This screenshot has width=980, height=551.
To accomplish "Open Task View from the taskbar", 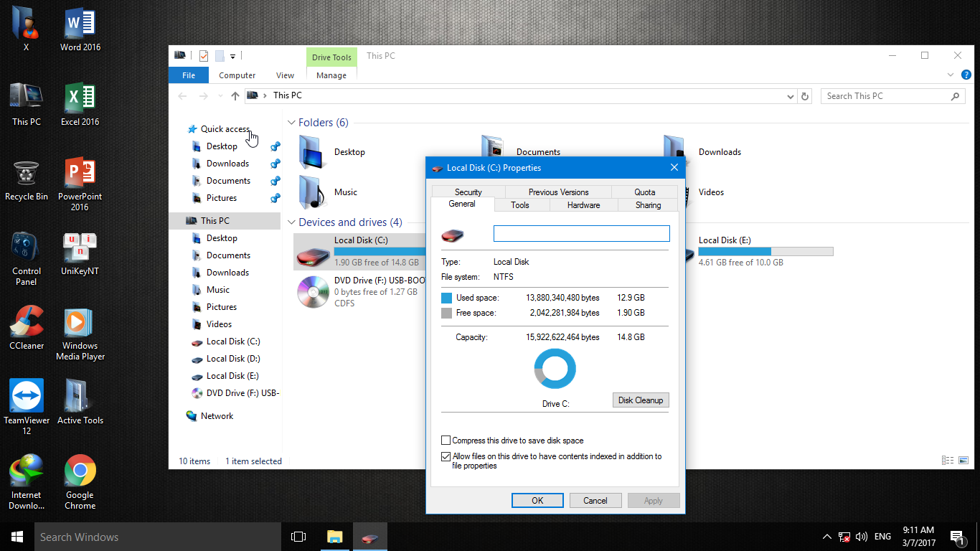I will pos(298,537).
